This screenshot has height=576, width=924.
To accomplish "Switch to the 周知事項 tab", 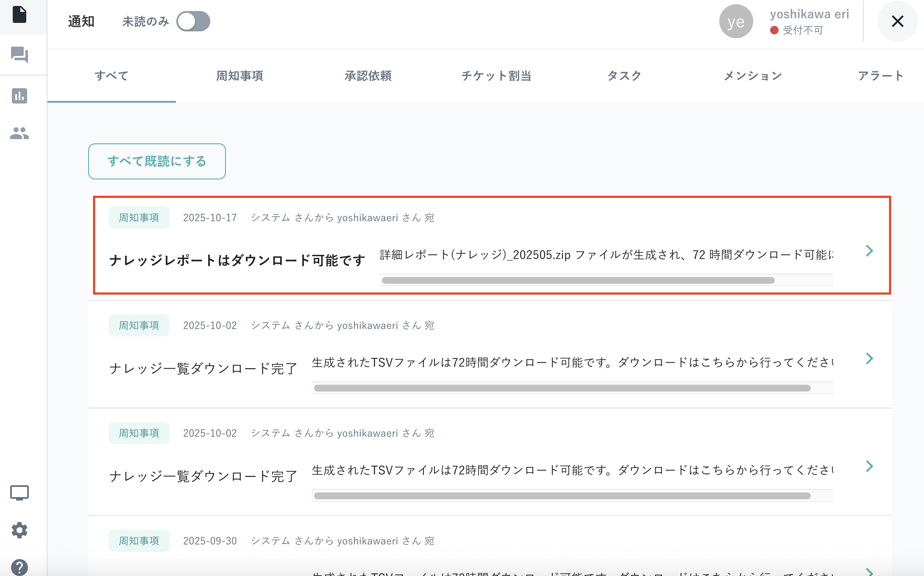I will tap(239, 76).
